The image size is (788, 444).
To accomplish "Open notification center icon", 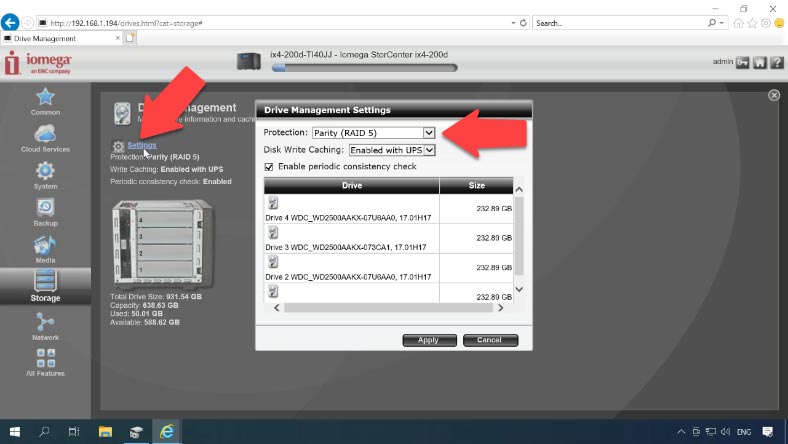I will click(767, 431).
